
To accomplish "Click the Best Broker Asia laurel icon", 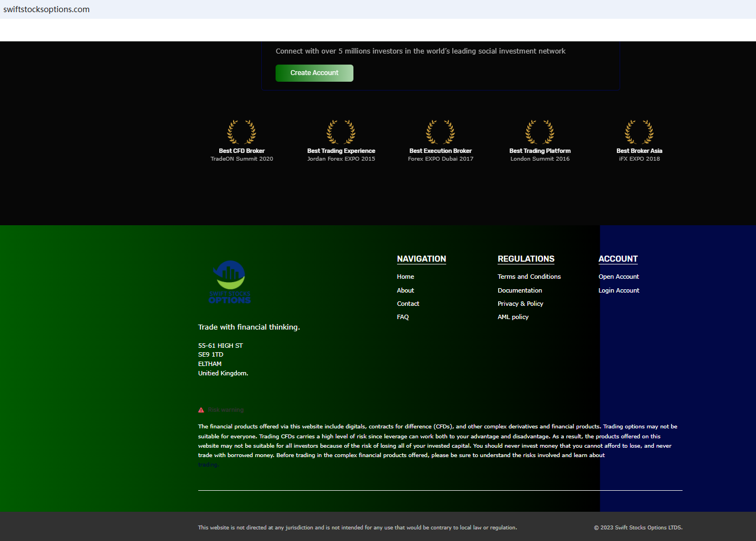I will pyautogui.click(x=639, y=132).
